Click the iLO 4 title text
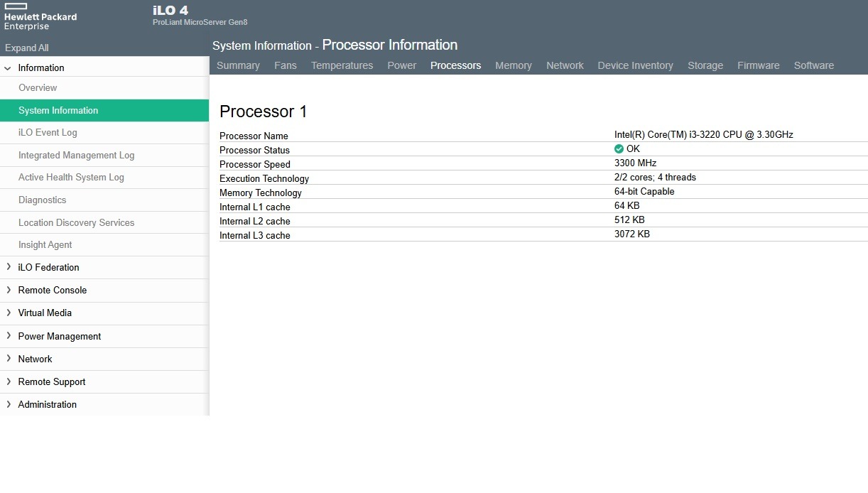 click(170, 11)
